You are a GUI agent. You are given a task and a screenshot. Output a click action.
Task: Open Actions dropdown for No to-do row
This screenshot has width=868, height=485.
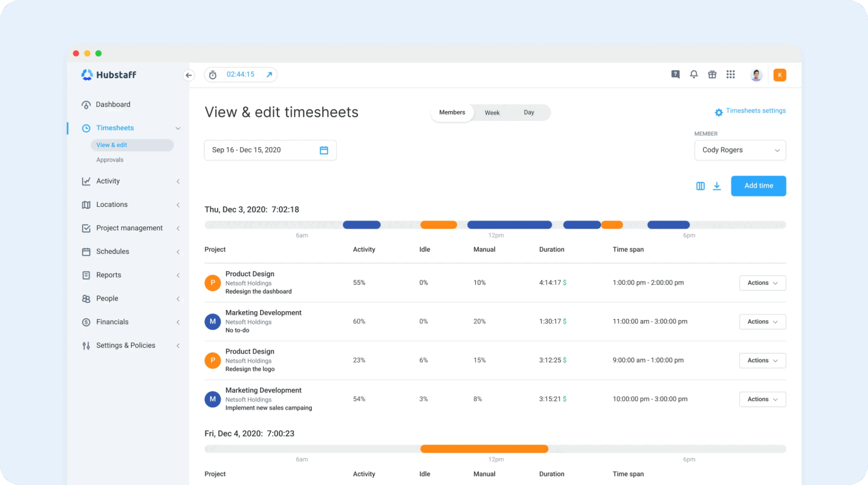pos(762,322)
